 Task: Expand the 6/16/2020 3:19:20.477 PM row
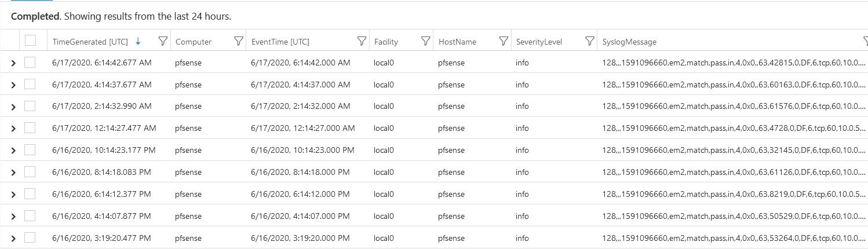(x=13, y=238)
